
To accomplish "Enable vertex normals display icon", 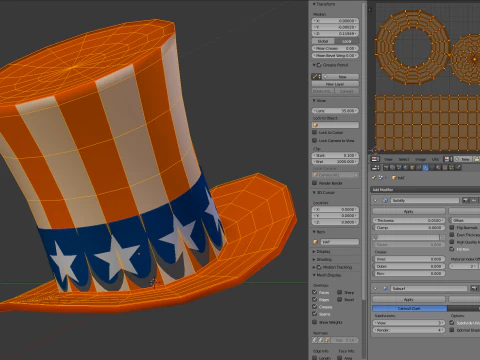I will [314, 340].
